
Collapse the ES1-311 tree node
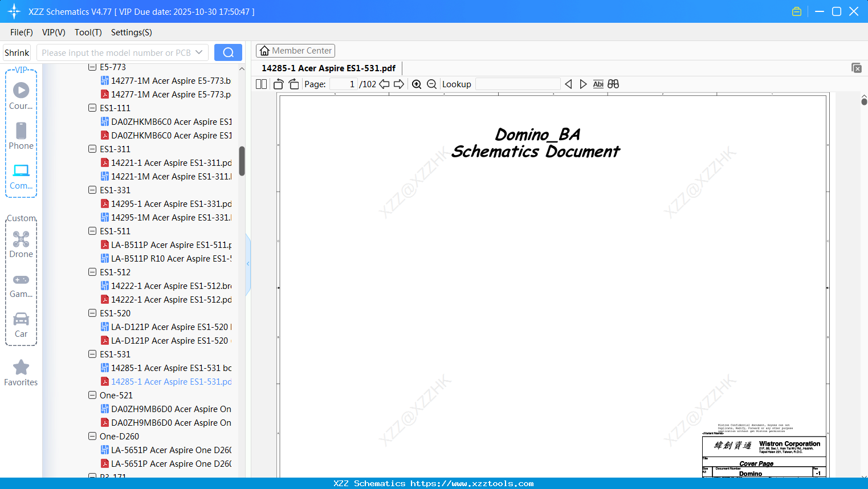(92, 149)
